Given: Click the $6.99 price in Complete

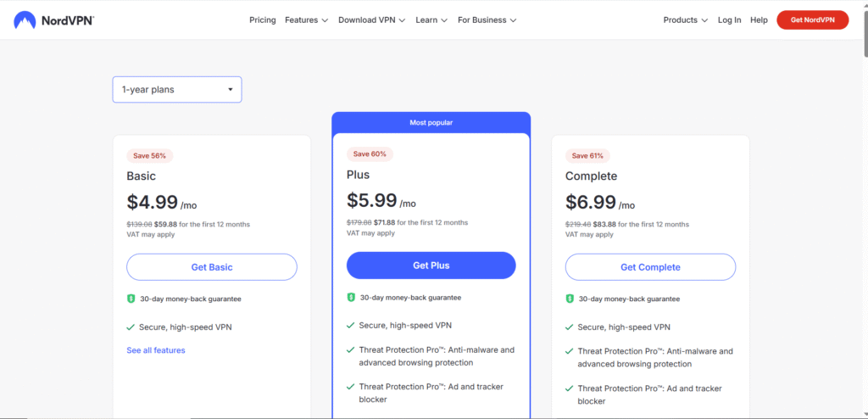Looking at the screenshot, I should [x=591, y=203].
